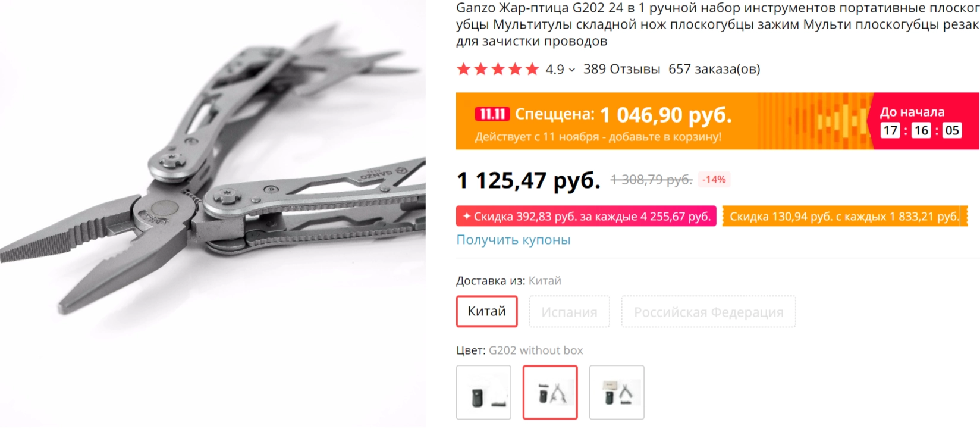Select the Испания shipping option
Viewport: 980px width, 432px height.
click(569, 312)
